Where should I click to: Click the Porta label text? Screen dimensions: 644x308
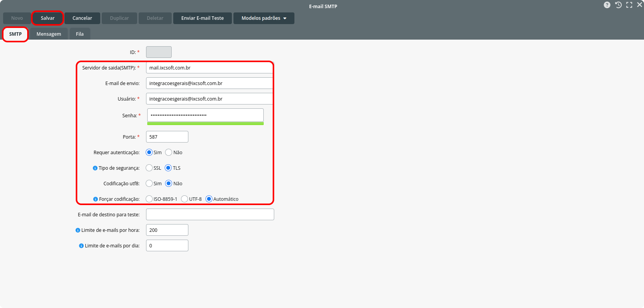coord(129,137)
